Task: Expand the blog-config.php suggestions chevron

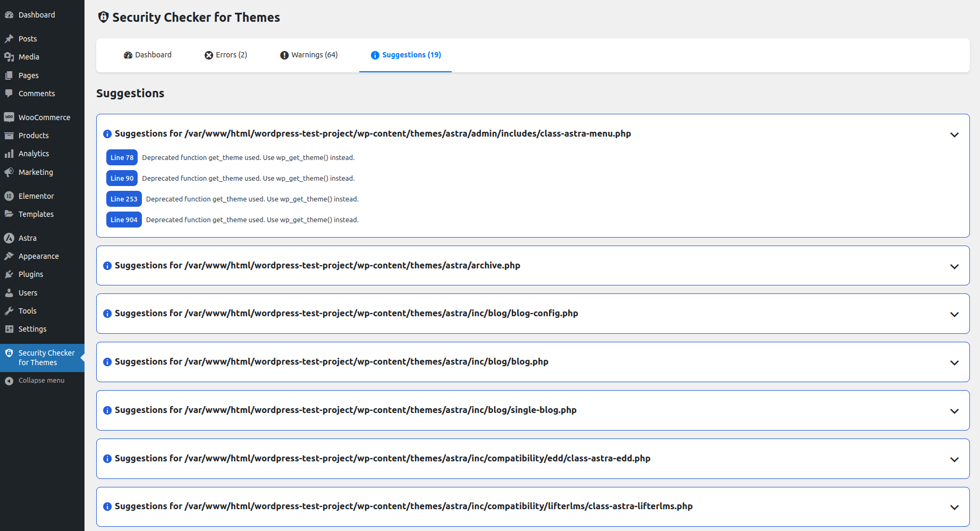Action: [x=954, y=314]
